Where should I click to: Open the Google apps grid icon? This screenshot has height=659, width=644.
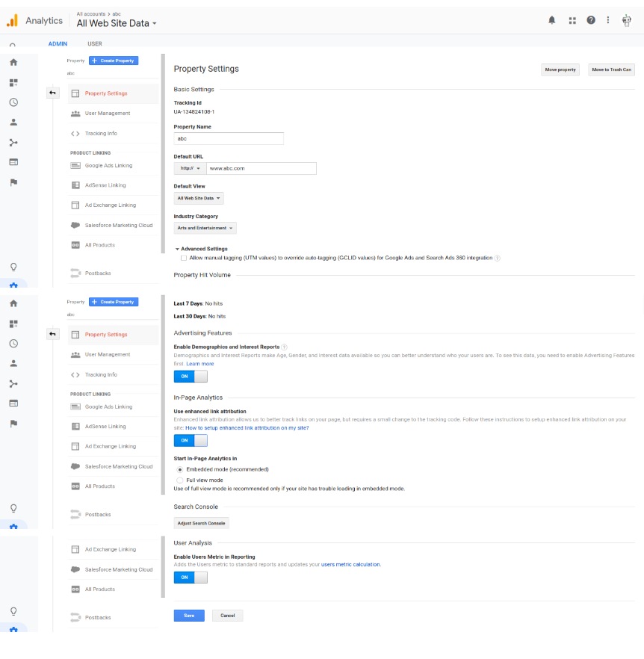(x=572, y=20)
